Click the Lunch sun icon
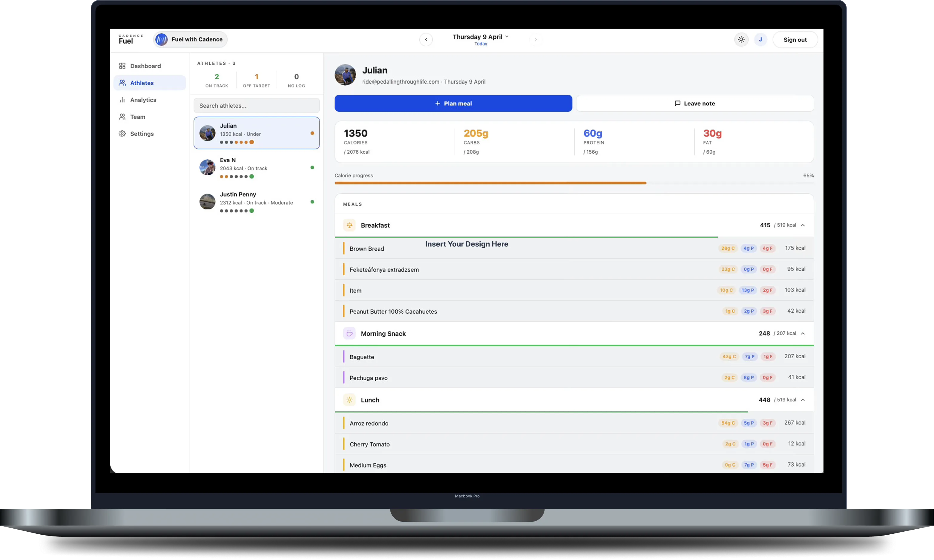 349,399
